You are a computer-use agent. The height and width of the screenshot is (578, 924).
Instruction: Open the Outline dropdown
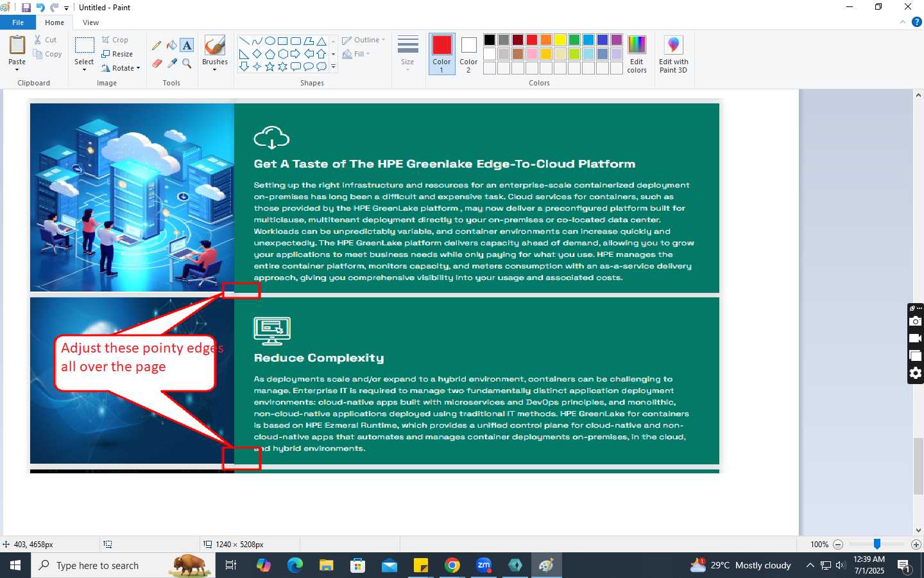click(x=364, y=40)
